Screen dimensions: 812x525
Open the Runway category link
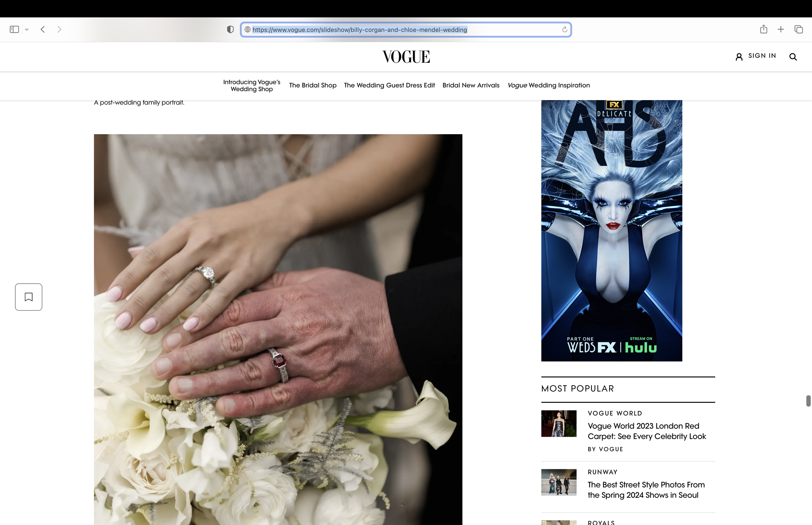point(603,472)
